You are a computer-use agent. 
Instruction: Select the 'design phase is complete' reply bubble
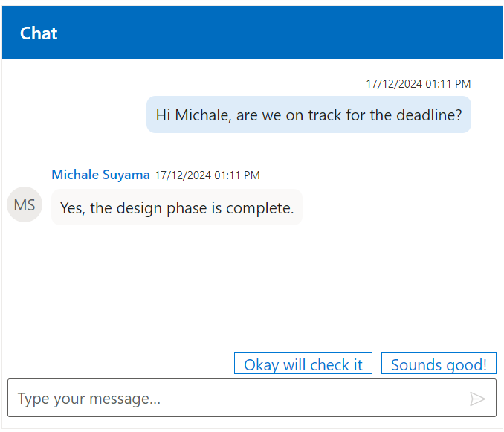coord(177,207)
